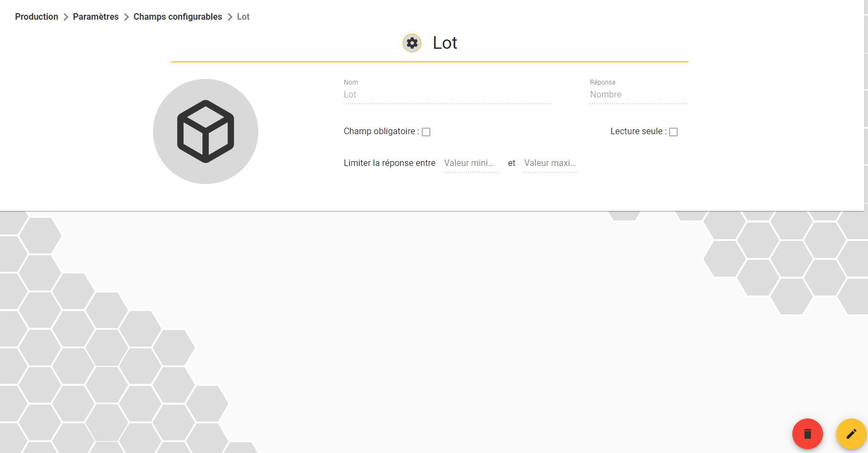Go to Production in the breadcrumb
The height and width of the screenshot is (453, 868).
click(37, 17)
